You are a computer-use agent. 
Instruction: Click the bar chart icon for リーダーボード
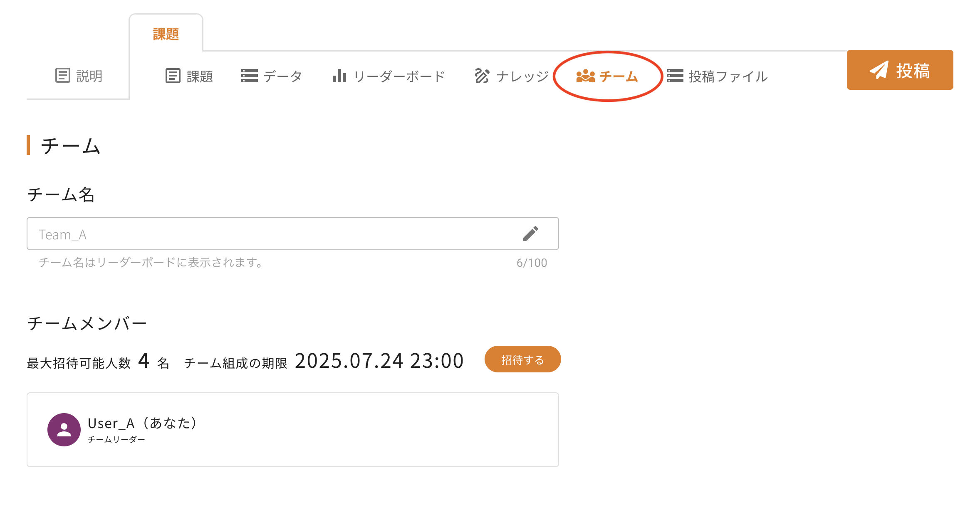pos(339,76)
